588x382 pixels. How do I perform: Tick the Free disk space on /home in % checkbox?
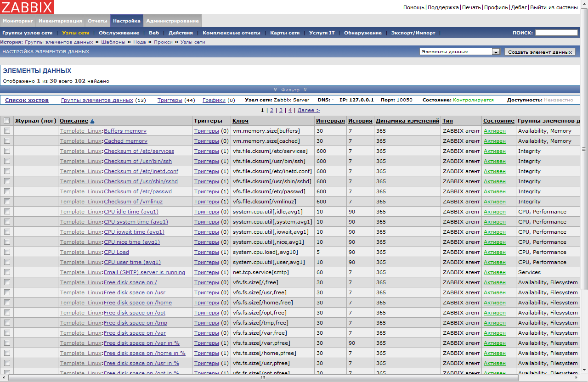tap(7, 353)
